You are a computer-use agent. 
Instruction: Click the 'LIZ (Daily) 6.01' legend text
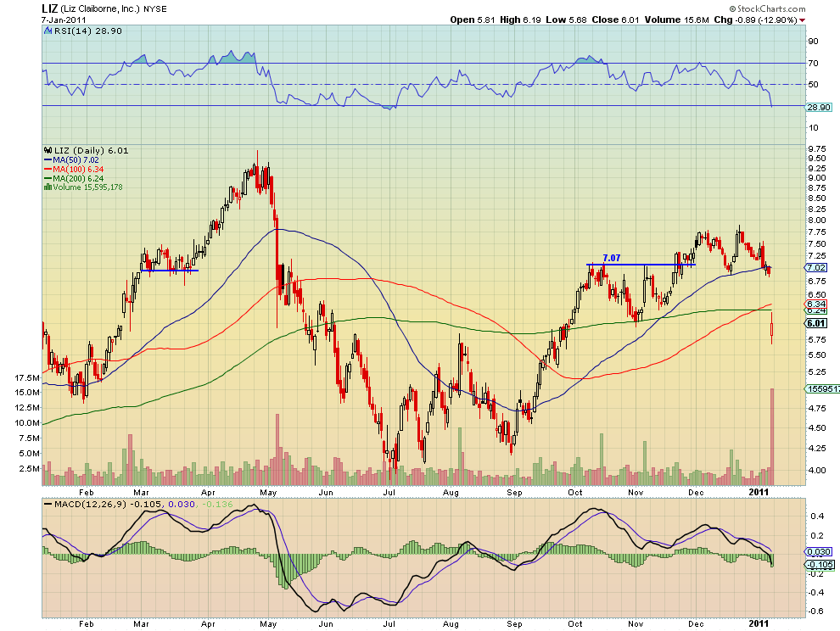[91, 150]
